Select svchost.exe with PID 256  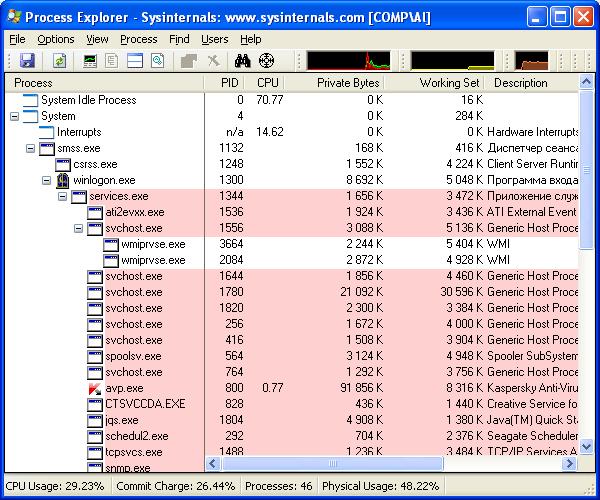click(292, 324)
